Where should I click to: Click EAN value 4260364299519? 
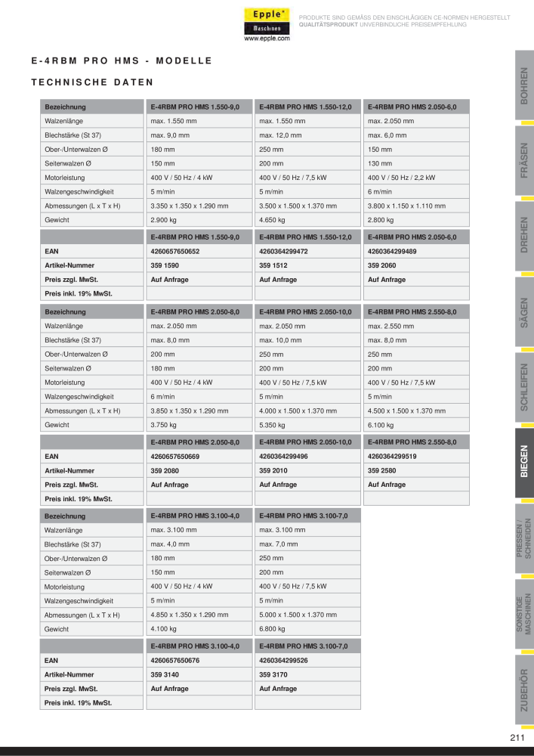click(392, 456)
